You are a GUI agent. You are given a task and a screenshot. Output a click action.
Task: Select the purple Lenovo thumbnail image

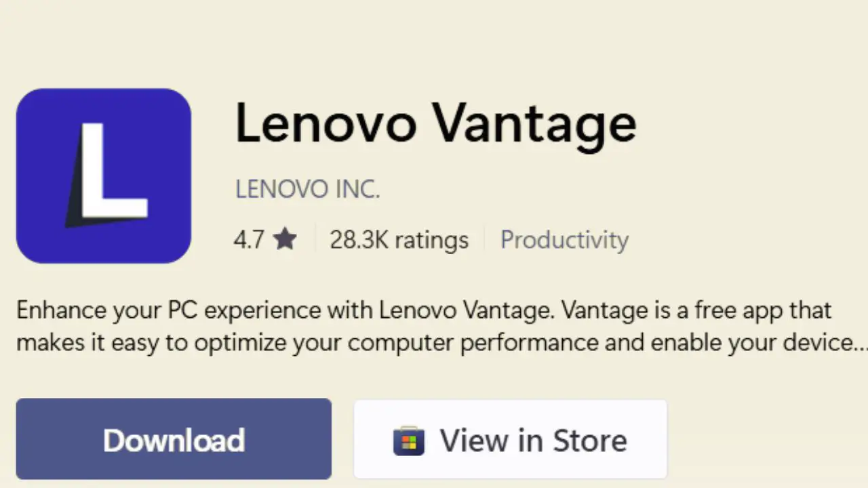[x=103, y=175]
